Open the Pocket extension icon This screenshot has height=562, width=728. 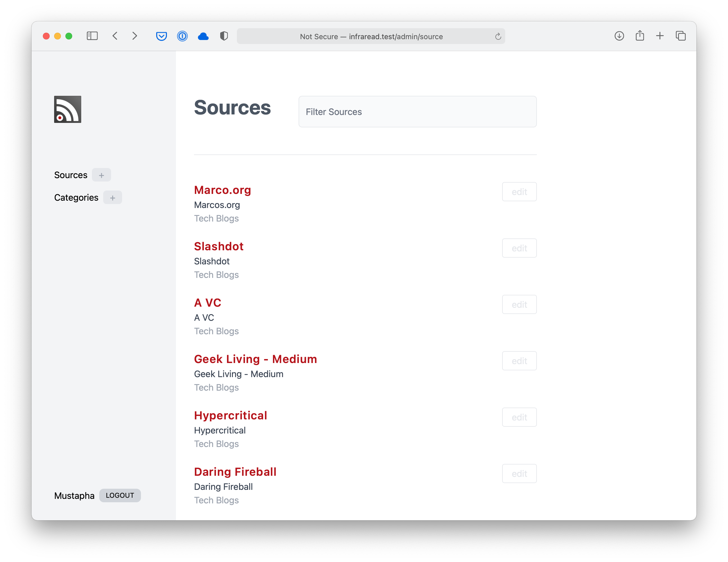pos(161,36)
